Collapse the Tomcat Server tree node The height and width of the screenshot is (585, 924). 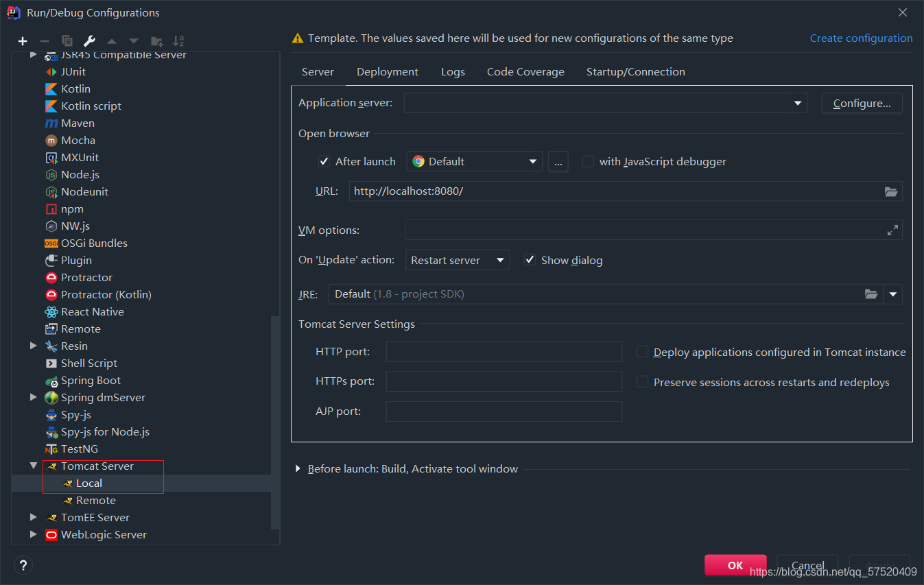(33, 466)
